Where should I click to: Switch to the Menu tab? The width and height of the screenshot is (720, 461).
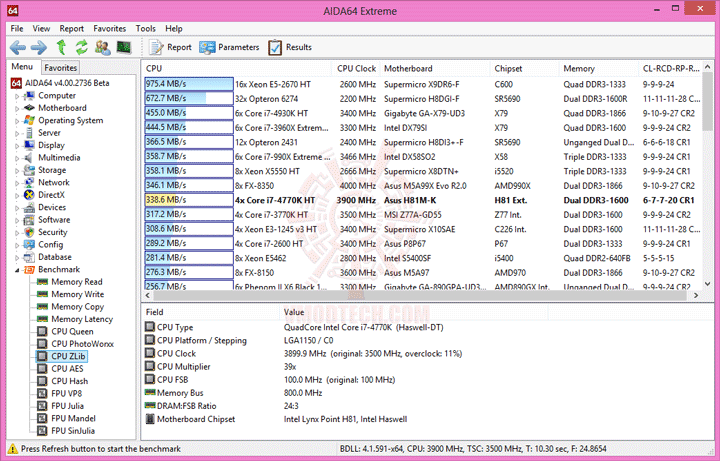pyautogui.click(x=22, y=67)
